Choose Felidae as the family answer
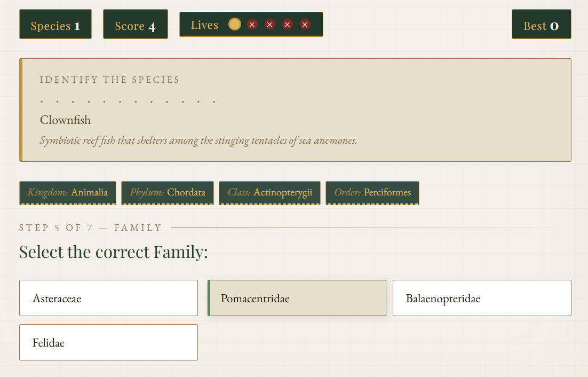The height and width of the screenshot is (377, 588). [108, 342]
